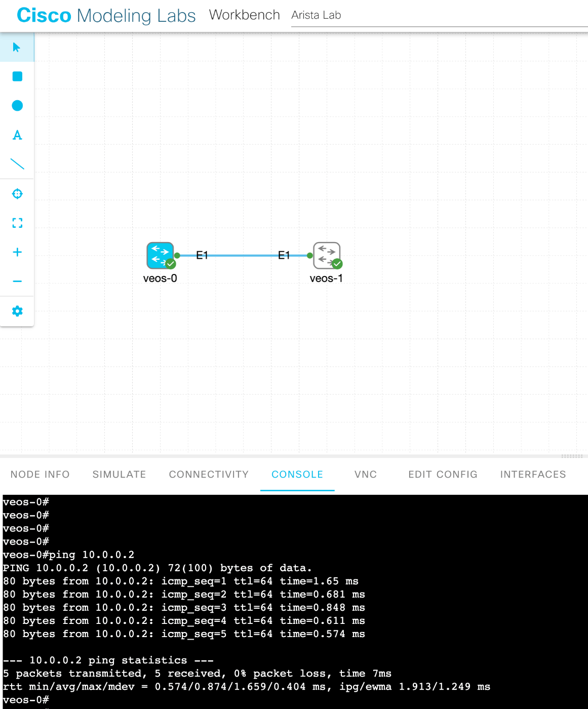Click the icmp_seq=1 reply line
This screenshot has height=709, width=588.
(x=181, y=581)
